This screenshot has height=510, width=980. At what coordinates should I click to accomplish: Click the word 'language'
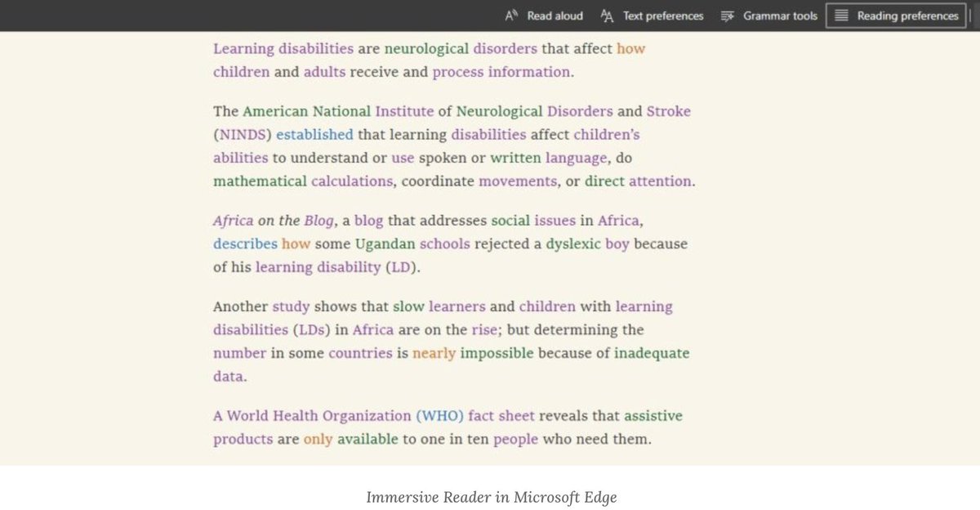(577, 158)
